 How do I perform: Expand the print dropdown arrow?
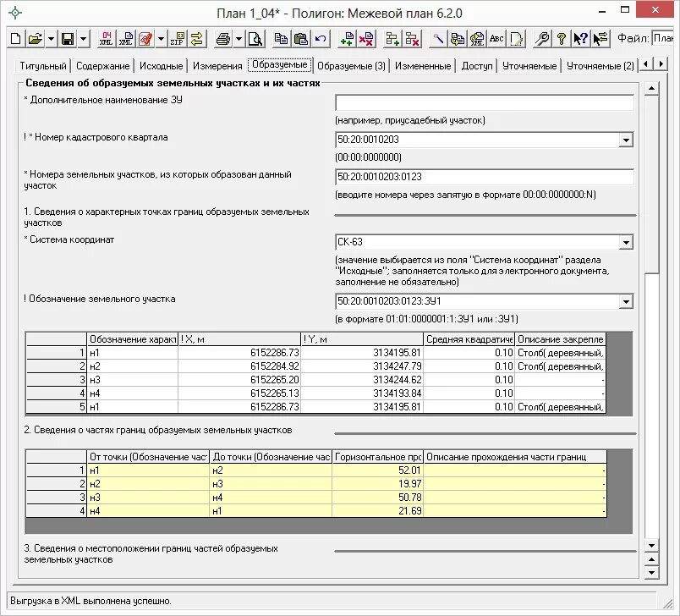coord(239,39)
